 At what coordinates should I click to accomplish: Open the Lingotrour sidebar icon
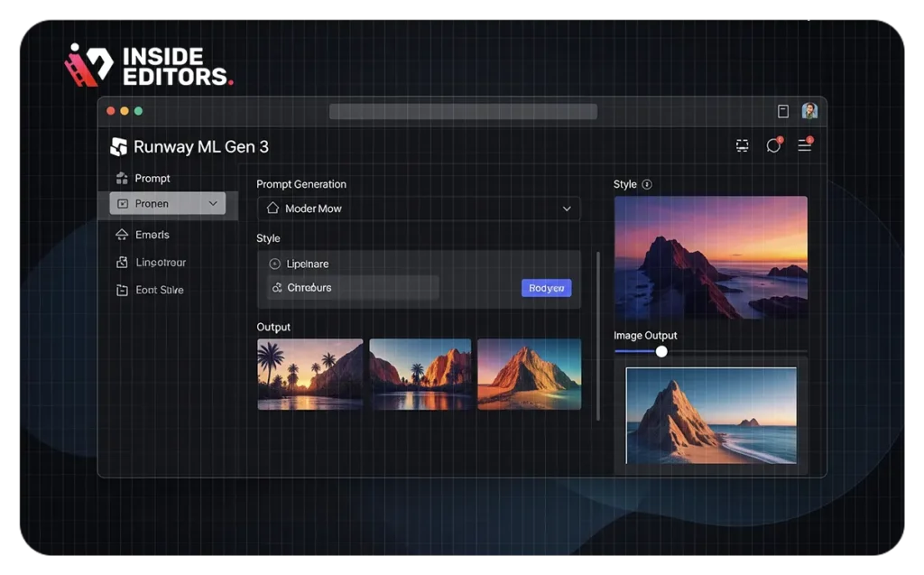122,263
